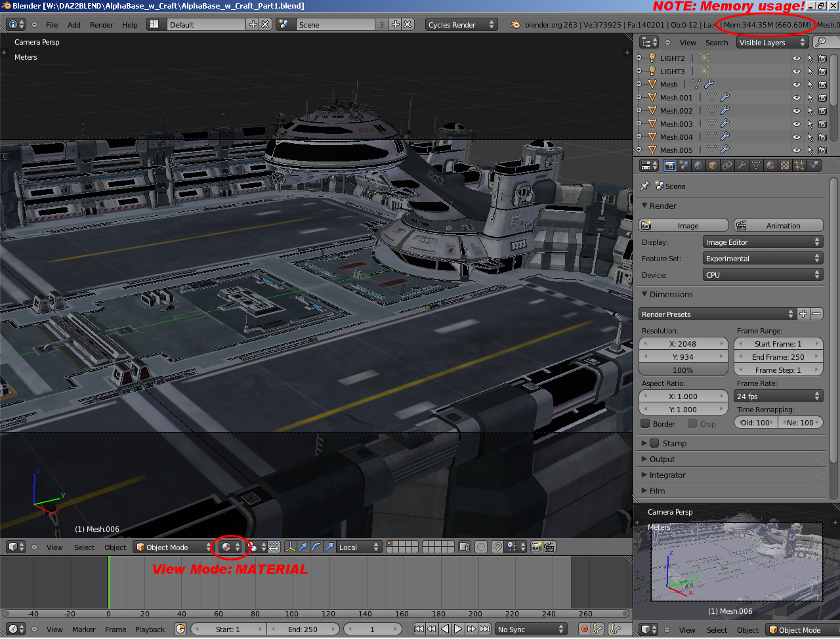Open the Particles properties tab icon
The width and height of the screenshot is (840, 640).
click(799, 166)
